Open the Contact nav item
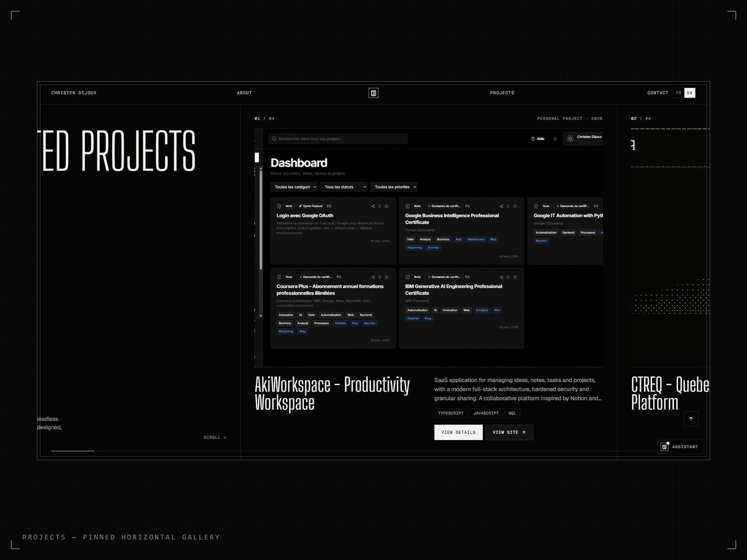Viewport: 747px width, 560px height. [658, 93]
